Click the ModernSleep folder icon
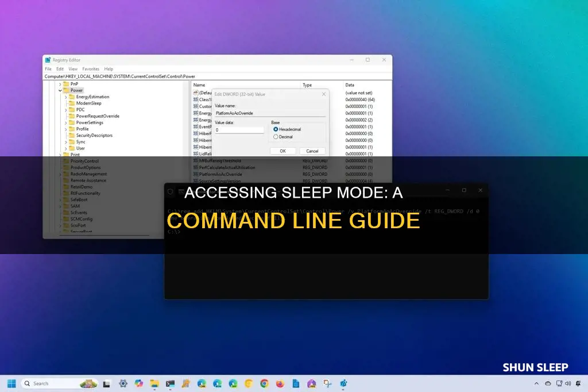 tap(72, 103)
